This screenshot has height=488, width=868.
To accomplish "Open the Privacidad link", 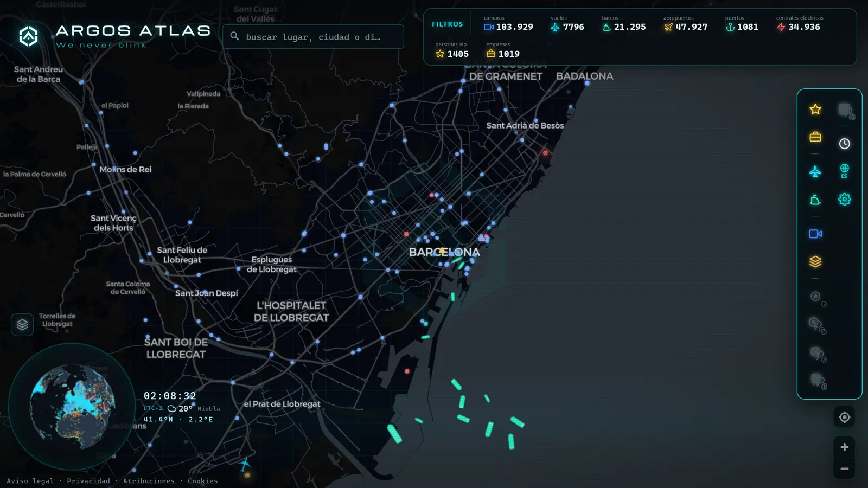I will tap(88, 481).
